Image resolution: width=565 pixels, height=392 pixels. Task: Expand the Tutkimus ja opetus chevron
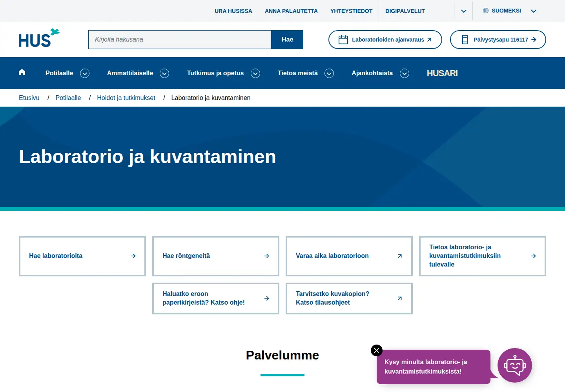(x=255, y=73)
